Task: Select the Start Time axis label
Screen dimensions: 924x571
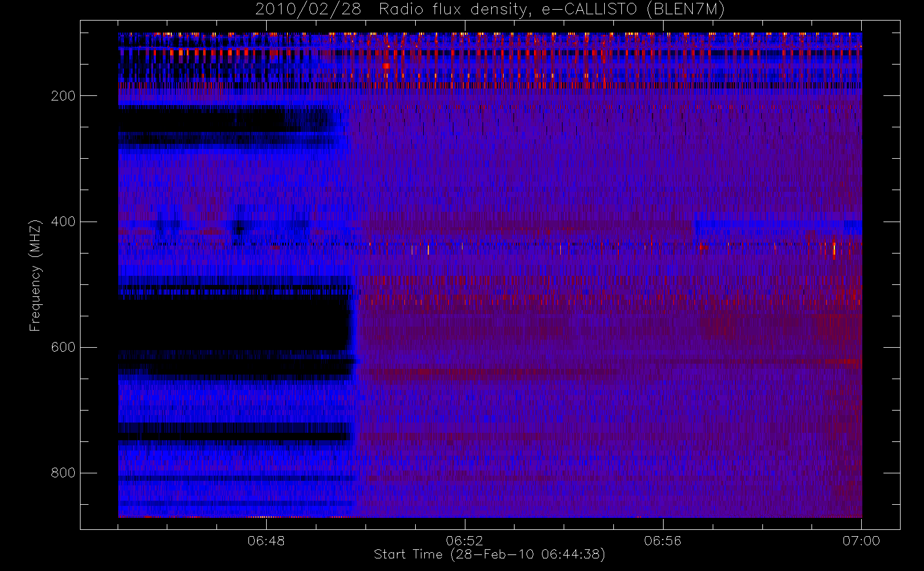Action: pos(489,554)
